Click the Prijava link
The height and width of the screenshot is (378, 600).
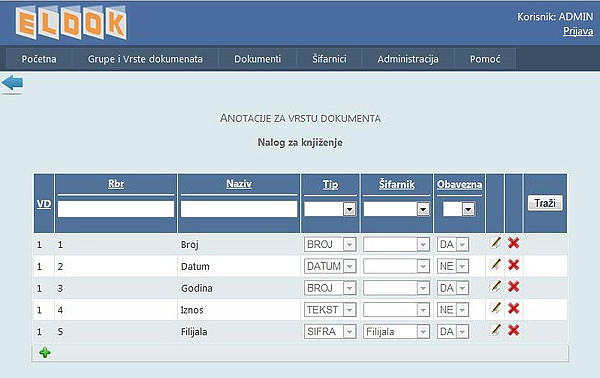coord(578,31)
